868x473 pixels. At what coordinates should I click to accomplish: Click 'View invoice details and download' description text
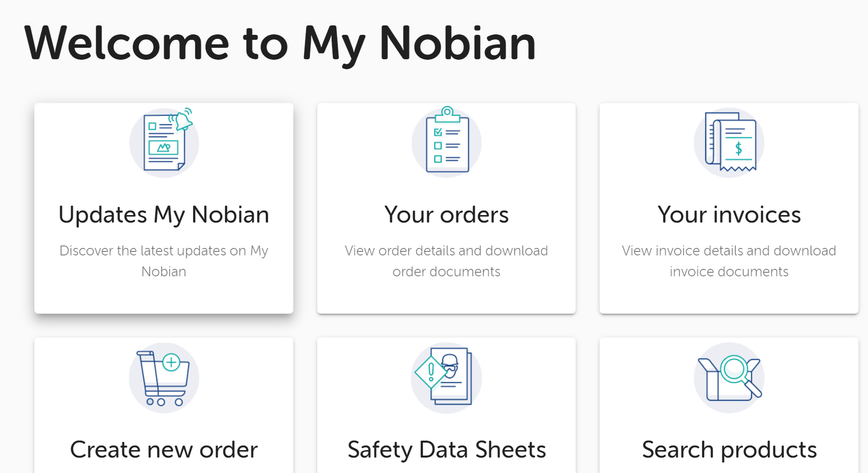pyautogui.click(x=729, y=250)
